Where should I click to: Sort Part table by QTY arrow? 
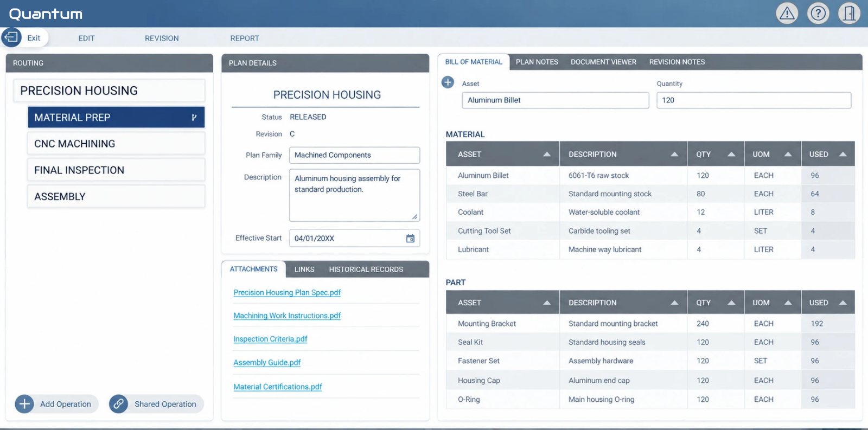731,303
